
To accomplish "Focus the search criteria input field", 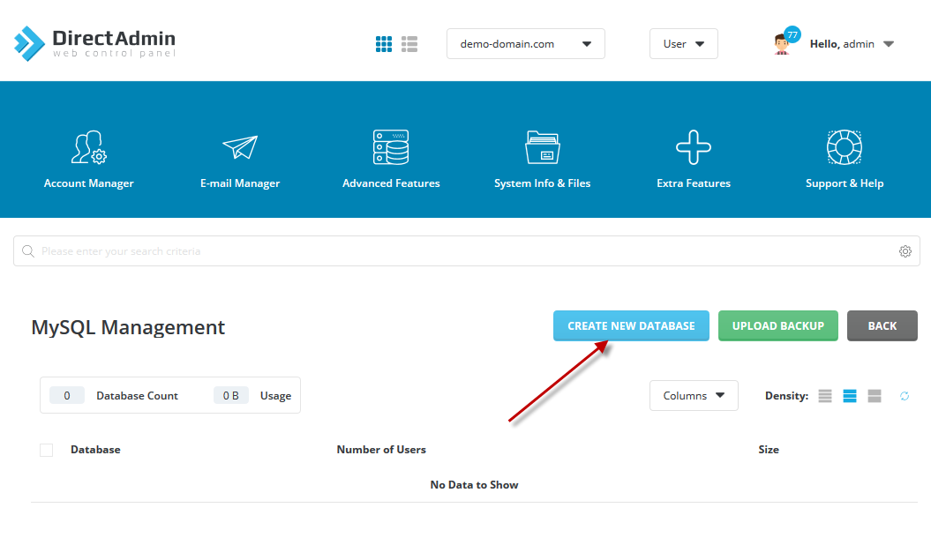I will pyautogui.click(x=467, y=251).
